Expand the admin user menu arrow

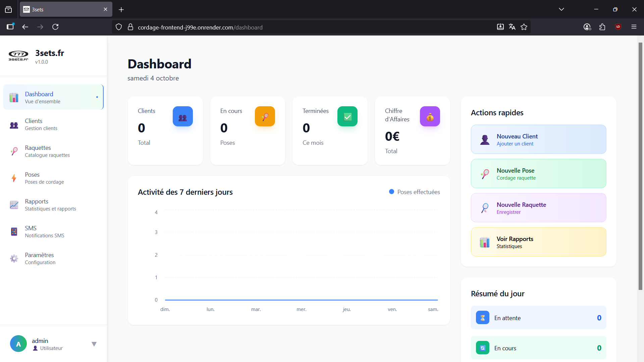[x=94, y=344]
